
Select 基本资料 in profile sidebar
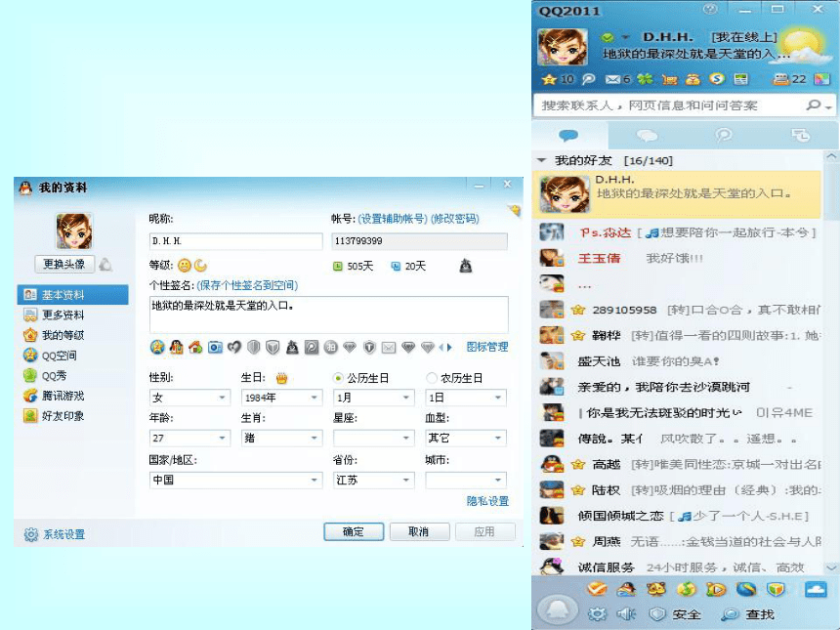point(73,295)
